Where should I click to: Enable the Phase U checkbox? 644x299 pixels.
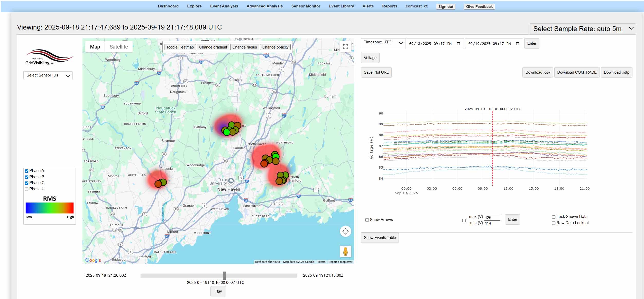[x=26, y=189]
